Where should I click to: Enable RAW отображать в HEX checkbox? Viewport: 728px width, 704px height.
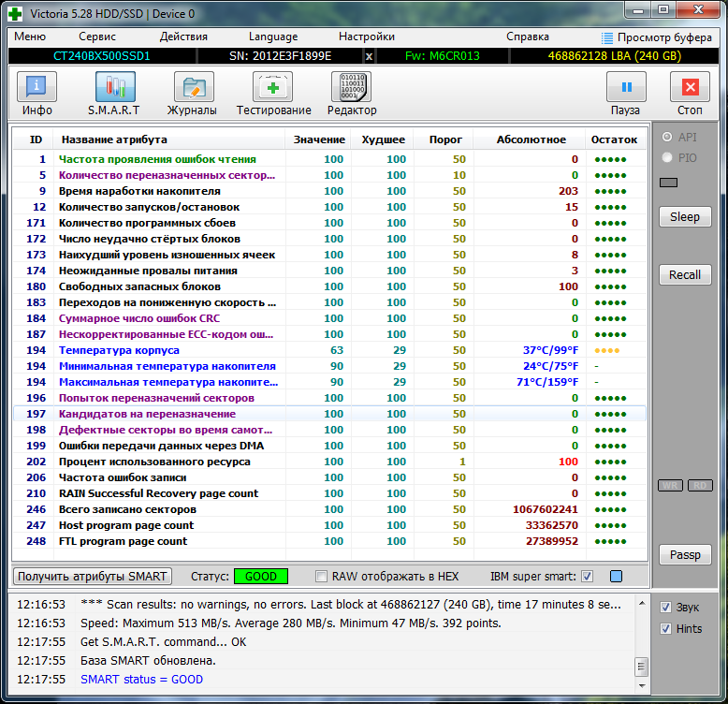pos(323,576)
